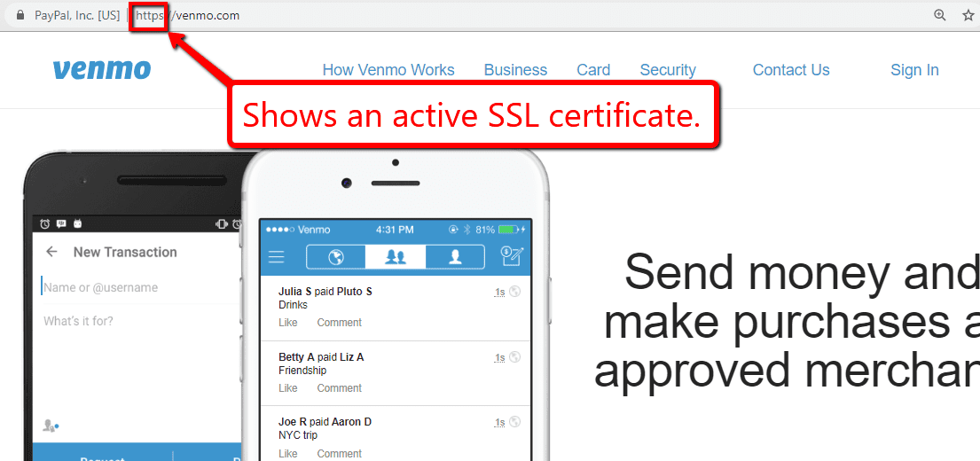The image size is (980, 461).
Task: Click the vibrate icon in Android status bar
Action: [221, 223]
